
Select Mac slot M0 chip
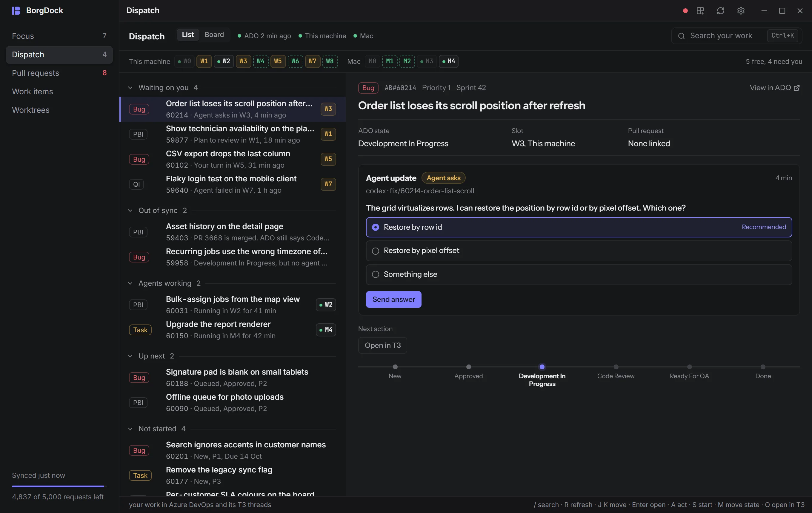[x=372, y=61]
